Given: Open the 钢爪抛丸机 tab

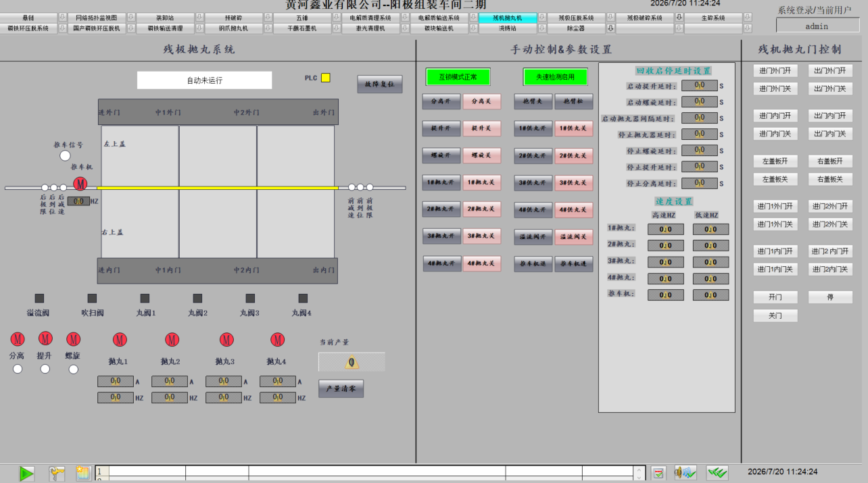Looking at the screenshot, I should coord(233,28).
